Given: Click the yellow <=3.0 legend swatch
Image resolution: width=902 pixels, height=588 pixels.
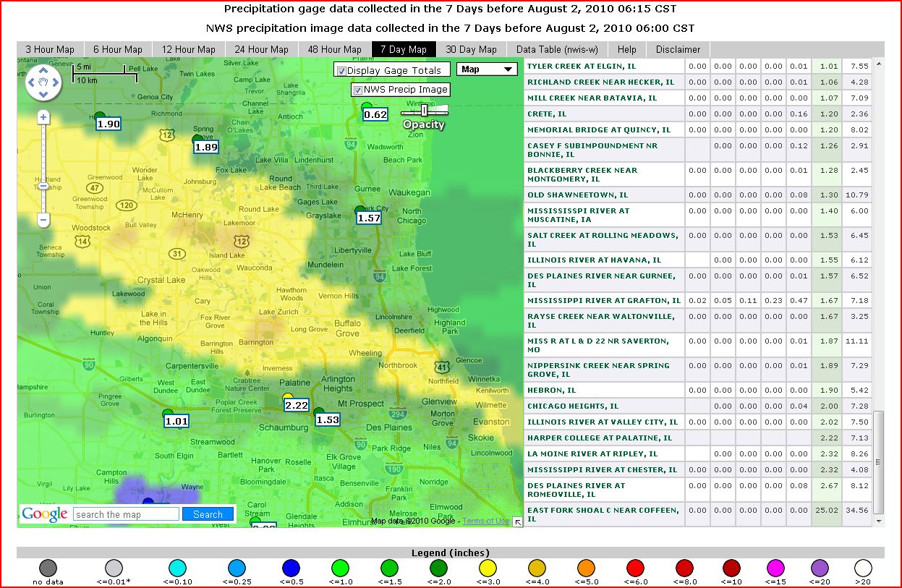Looking at the screenshot, I should coord(488,568).
